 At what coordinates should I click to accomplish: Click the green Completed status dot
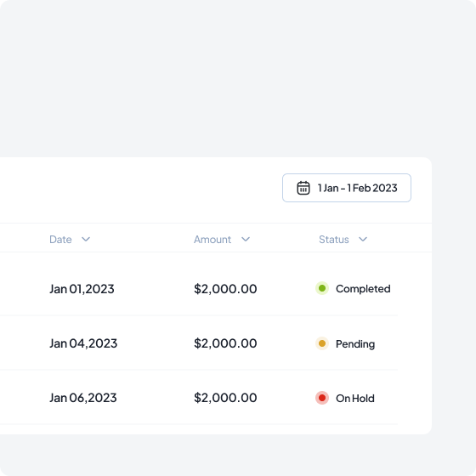click(322, 288)
